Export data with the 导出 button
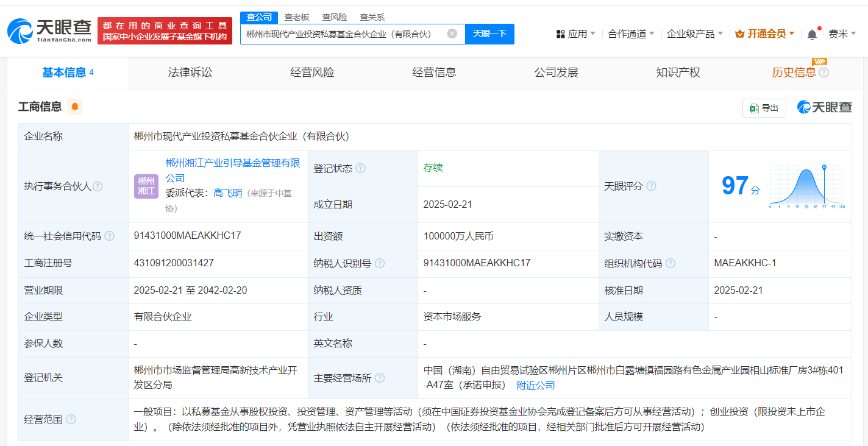 tap(764, 108)
